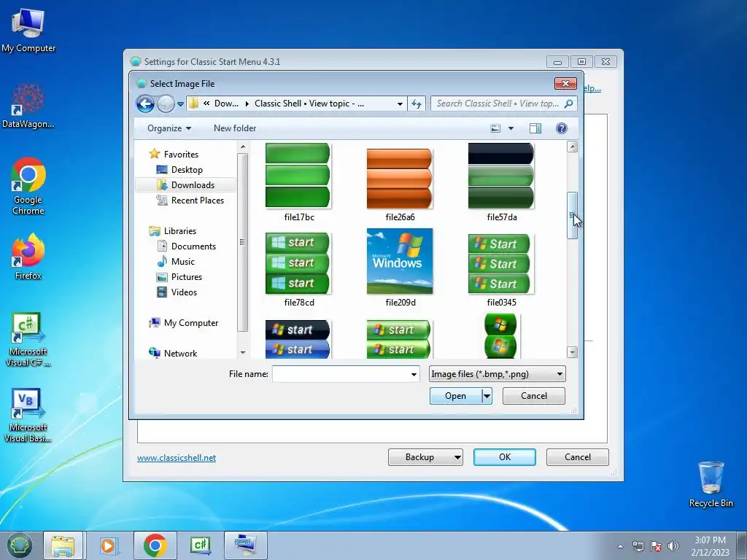Click the File name input field
This screenshot has height=560, width=747.
coord(341,374)
